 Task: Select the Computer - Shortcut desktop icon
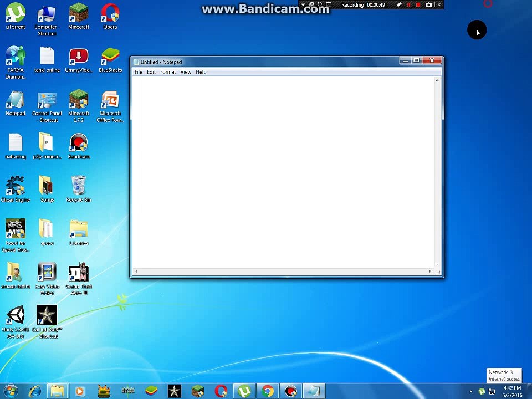tap(47, 19)
